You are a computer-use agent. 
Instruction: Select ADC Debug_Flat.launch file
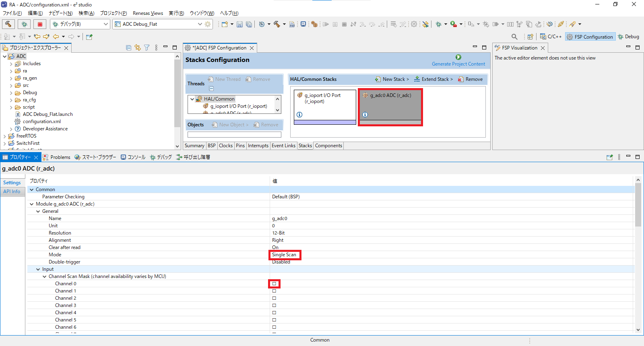click(48, 114)
